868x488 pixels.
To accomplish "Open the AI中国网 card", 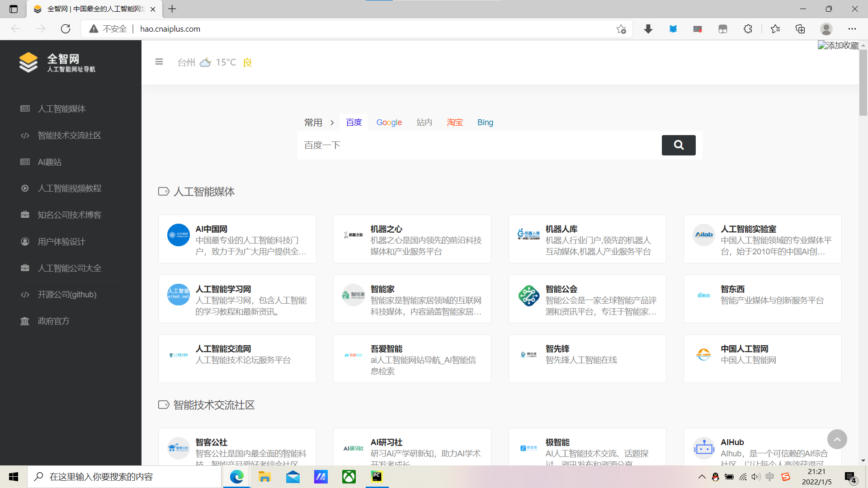I will 237,239.
